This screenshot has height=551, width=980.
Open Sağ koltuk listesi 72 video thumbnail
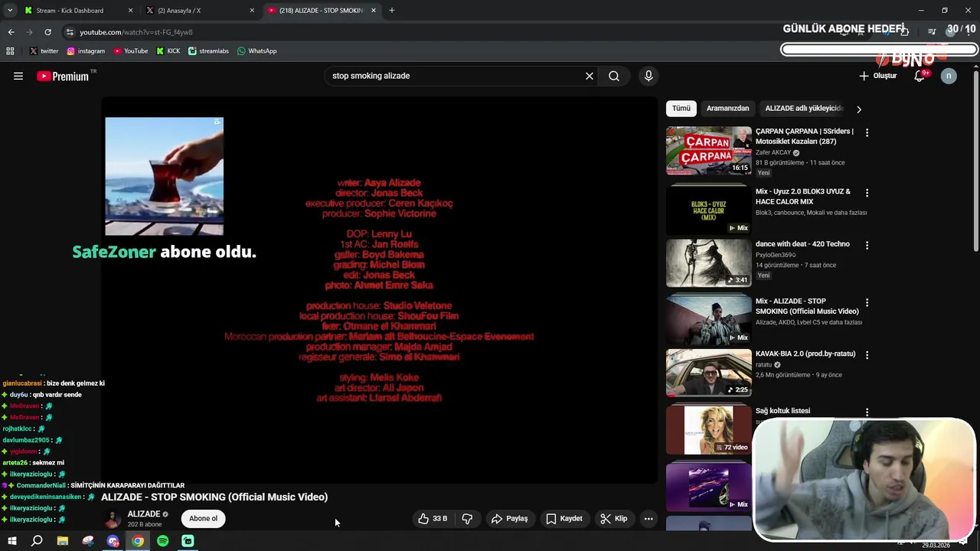click(709, 430)
